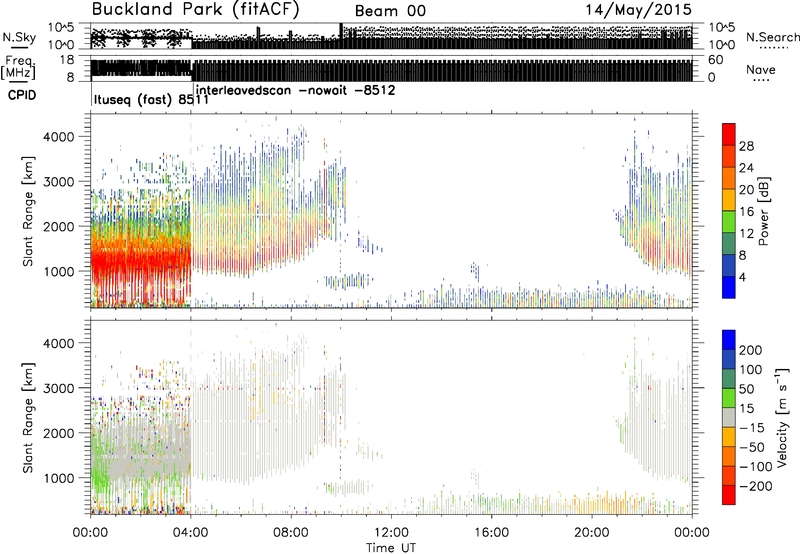Viewport: 800px width, 554px height.
Task: Click the '4' tick on the Power colorbar
Action: pyautogui.click(x=742, y=277)
